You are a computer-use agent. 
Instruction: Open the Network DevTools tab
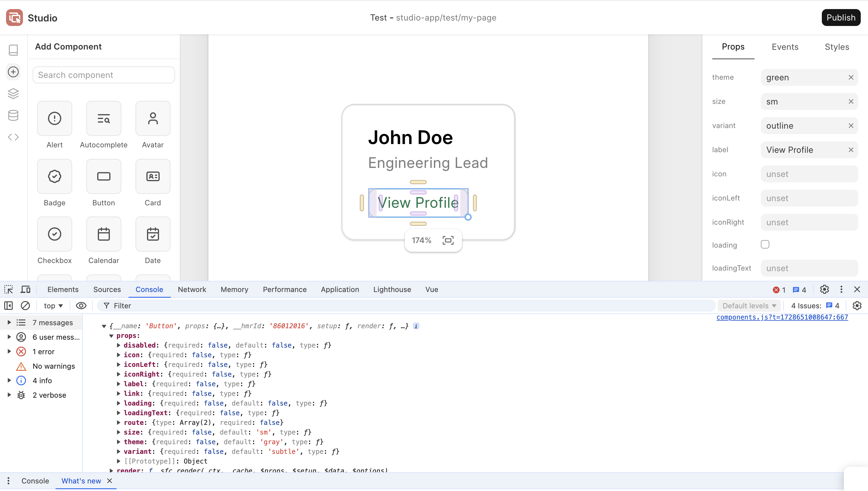[192, 289]
